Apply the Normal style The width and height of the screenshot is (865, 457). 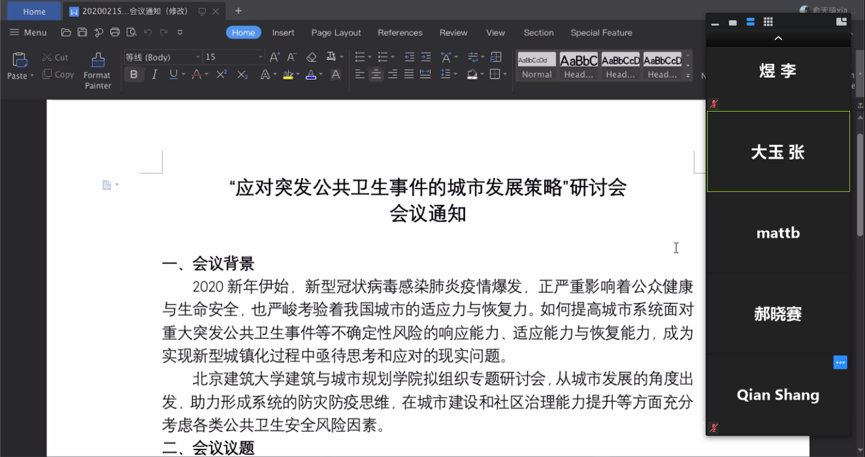(536, 66)
